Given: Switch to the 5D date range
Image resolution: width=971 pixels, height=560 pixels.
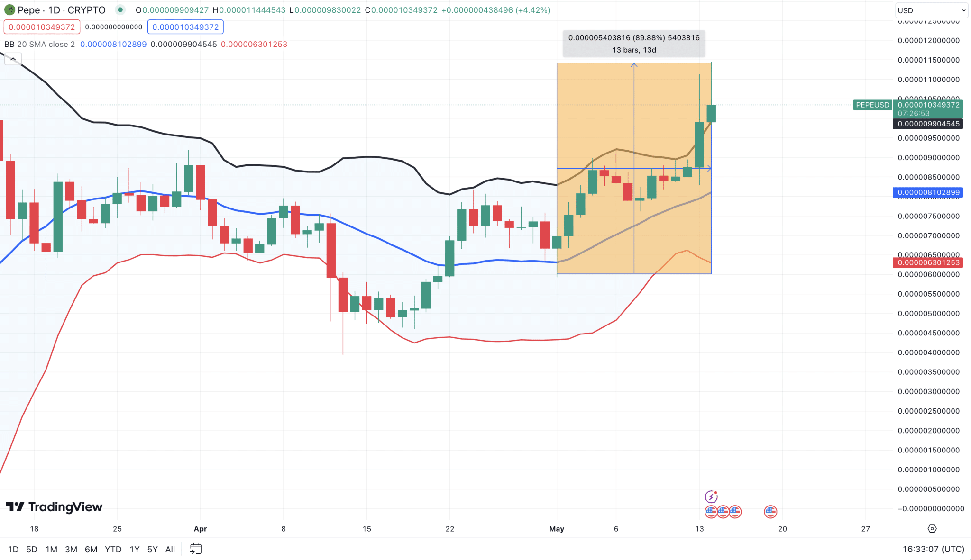Looking at the screenshot, I should coord(32,550).
